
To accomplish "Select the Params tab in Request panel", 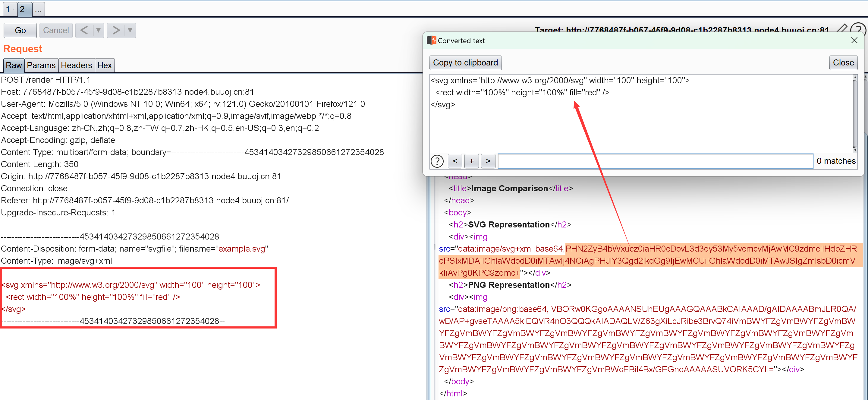I will [40, 65].
